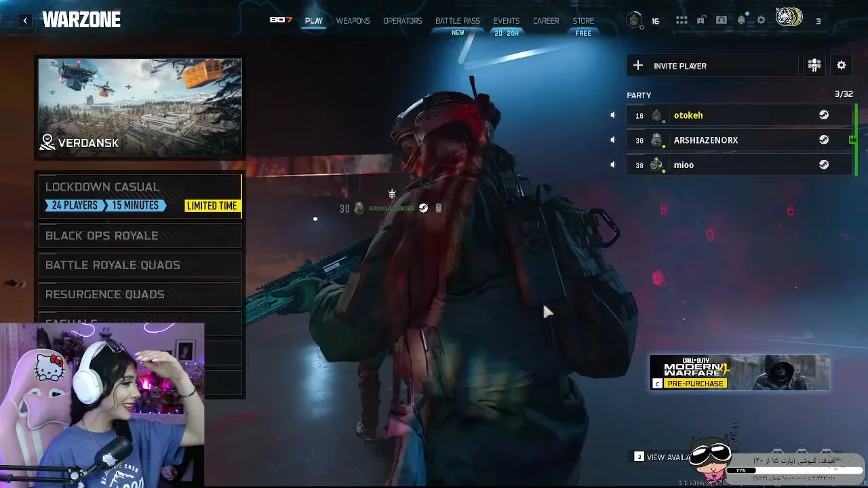868x488 pixels.
Task: Select the BLACK OPS ROYALE mode
Action: 140,236
